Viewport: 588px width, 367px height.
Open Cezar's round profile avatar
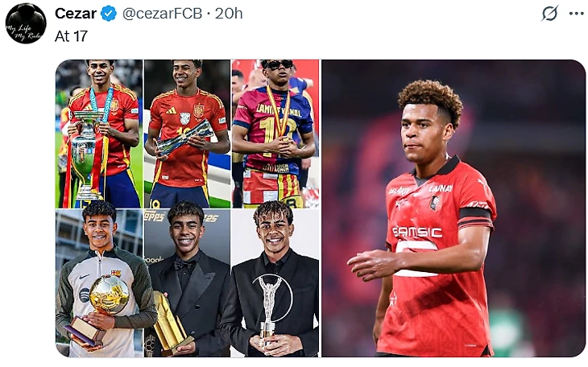(x=26, y=23)
